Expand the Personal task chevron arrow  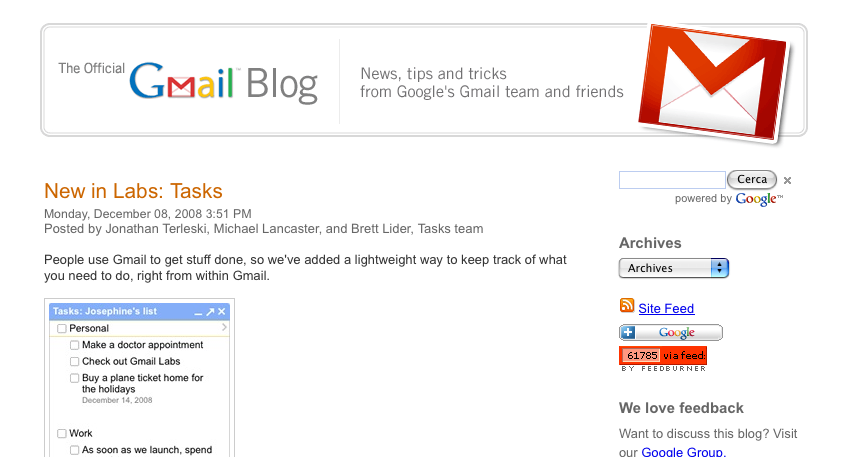[x=224, y=327]
